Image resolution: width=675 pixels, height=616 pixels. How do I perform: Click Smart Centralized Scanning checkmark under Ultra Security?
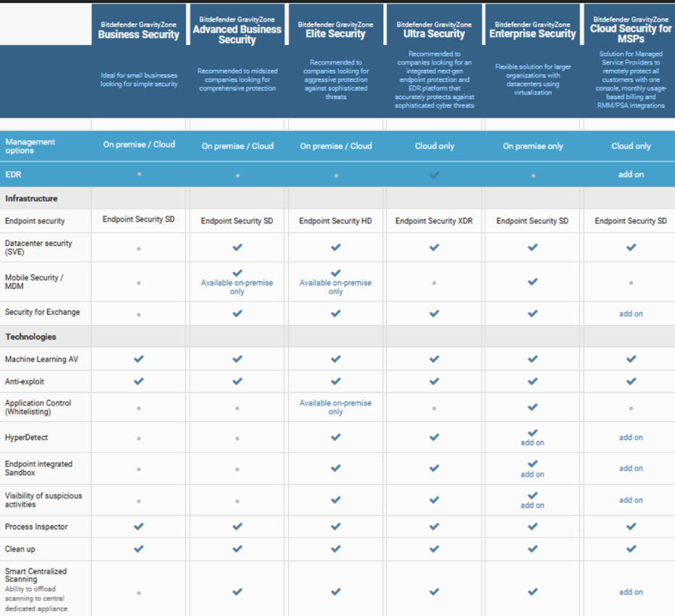pos(435,591)
